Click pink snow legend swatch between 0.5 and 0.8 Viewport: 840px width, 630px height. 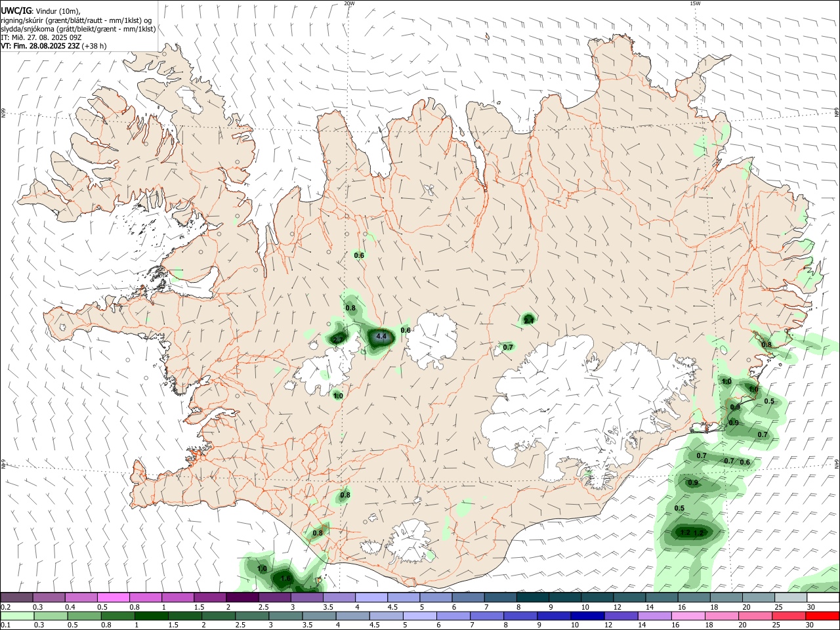pos(113,597)
